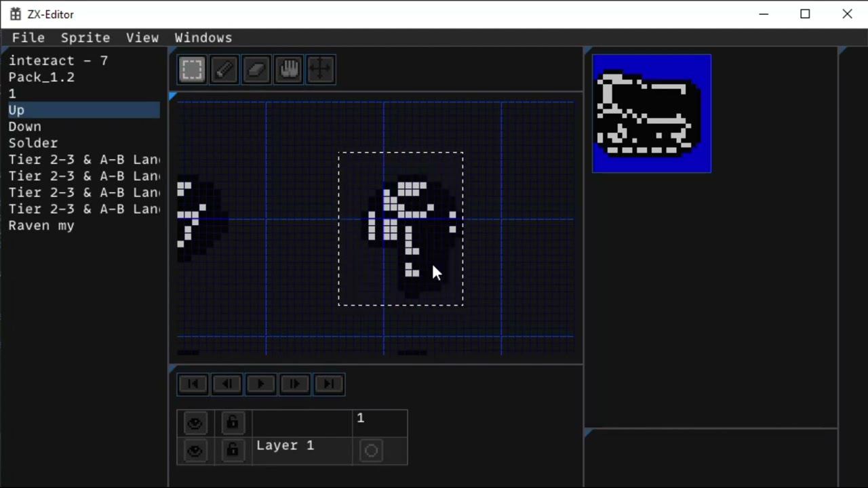Minimize the ZX-Editor window
Screen dimensions: 868x488
(x=764, y=14)
